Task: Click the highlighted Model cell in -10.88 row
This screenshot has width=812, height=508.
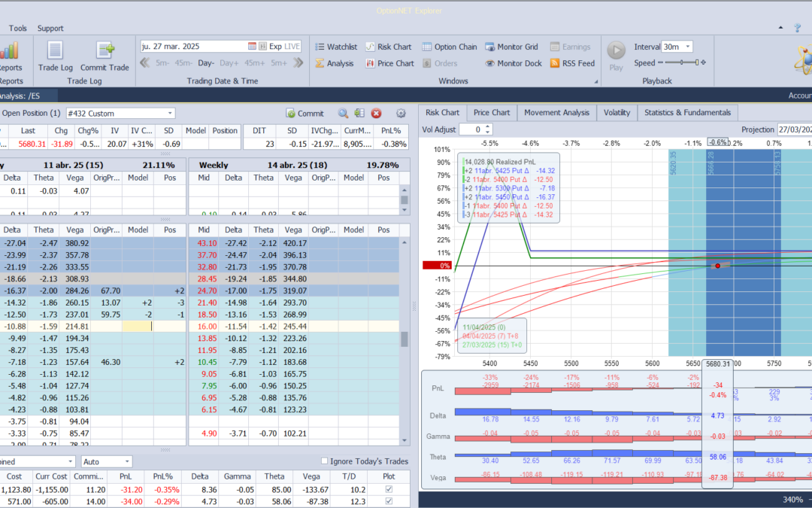Action: [138, 326]
